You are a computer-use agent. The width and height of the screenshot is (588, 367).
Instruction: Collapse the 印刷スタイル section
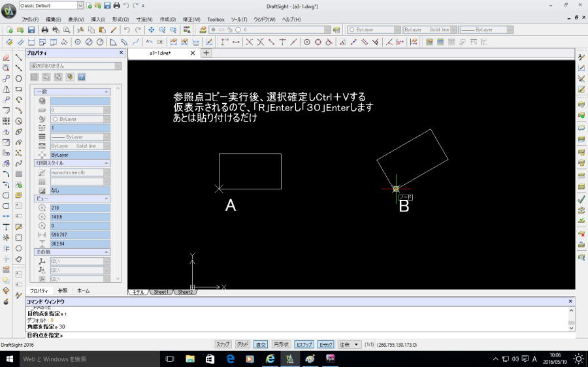click(x=106, y=163)
